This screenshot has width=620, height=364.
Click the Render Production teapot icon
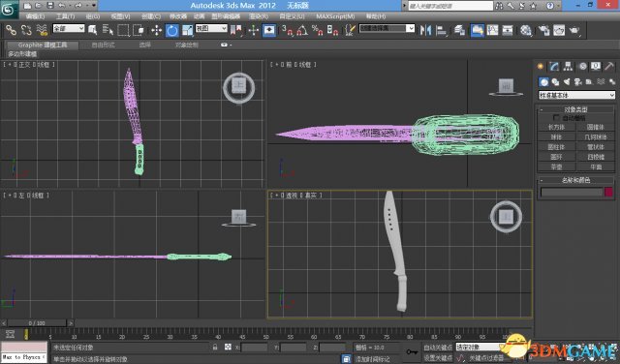point(574,30)
